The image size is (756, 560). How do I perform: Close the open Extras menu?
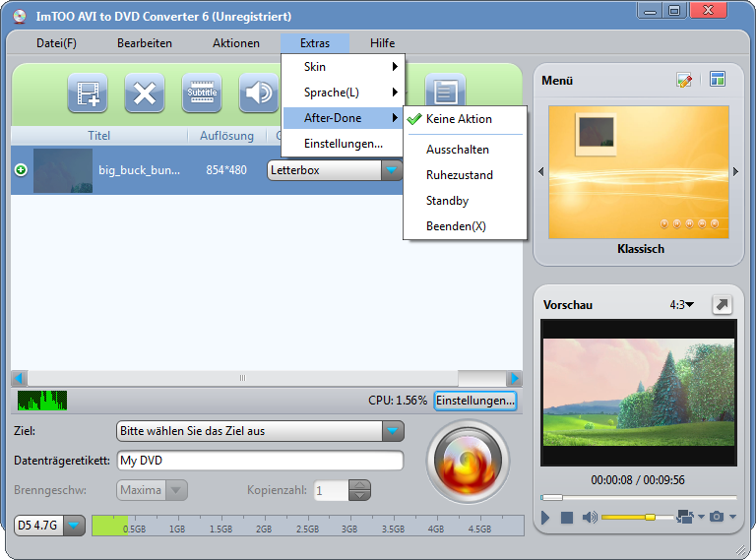315,43
